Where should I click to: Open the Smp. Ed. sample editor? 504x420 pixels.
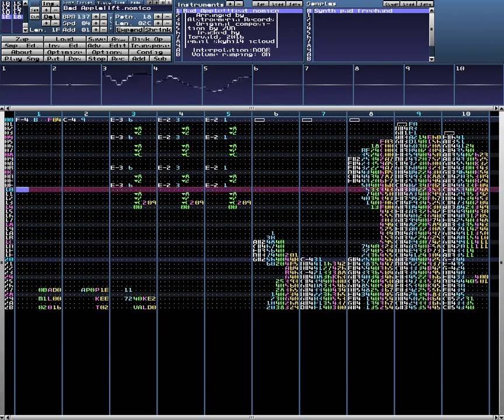pyautogui.click(x=22, y=45)
